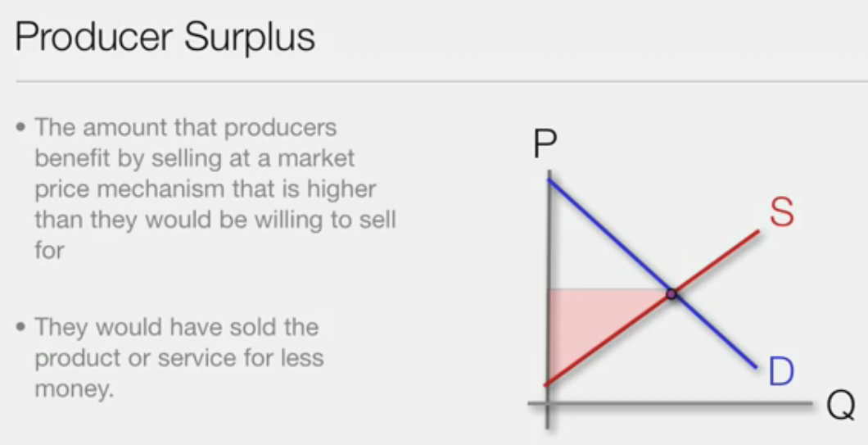Click the Producer Surplus slide title
Screen dimensions: 868x445
[165, 38]
